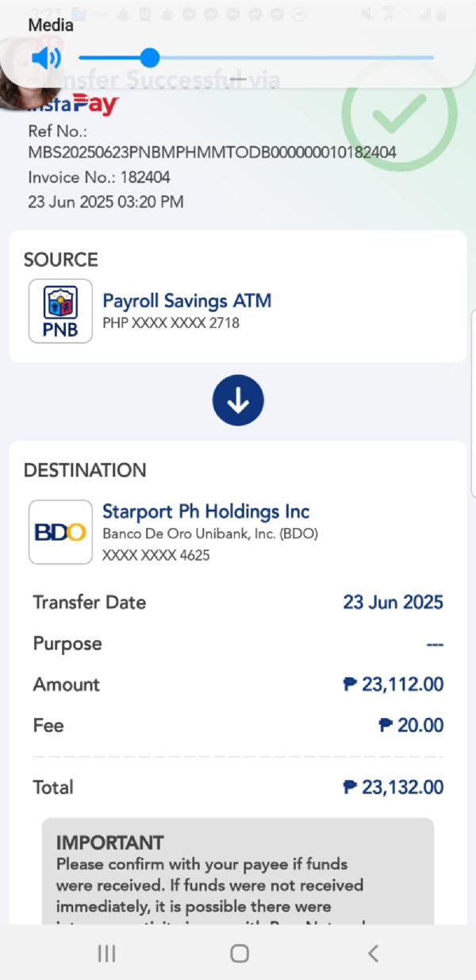Screen dimensions: 476x980
Task: Tap the MBS reference number text
Action: point(212,152)
